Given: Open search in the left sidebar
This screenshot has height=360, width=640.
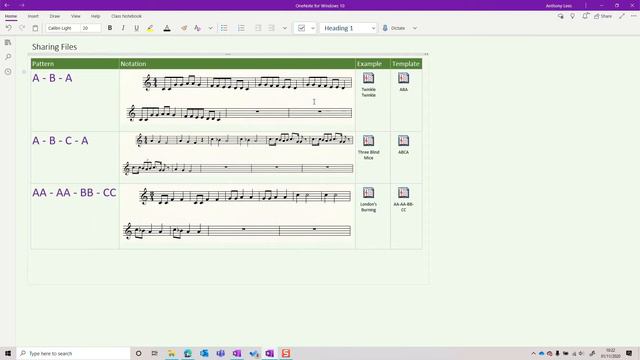Looking at the screenshot, I should point(8,57).
